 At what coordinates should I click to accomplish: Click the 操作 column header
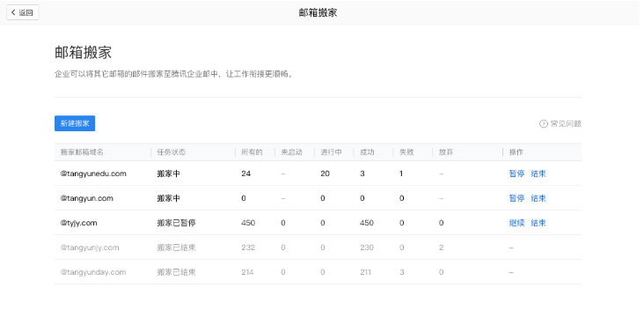tap(516, 152)
